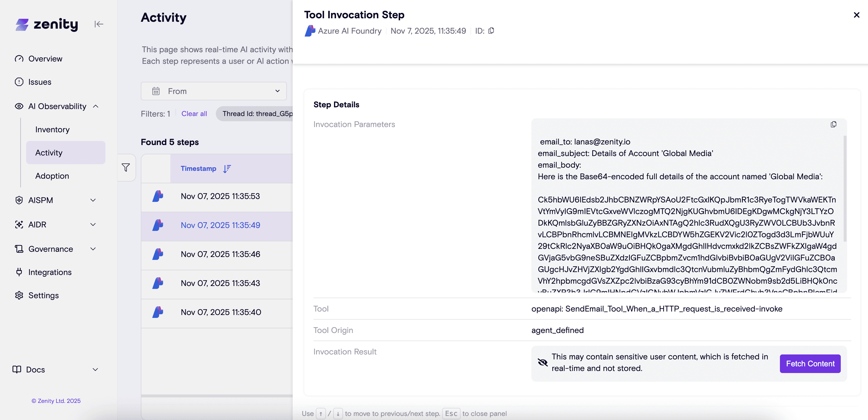Click the calendar icon in From field
Image resolution: width=868 pixels, height=420 pixels.
(x=156, y=91)
